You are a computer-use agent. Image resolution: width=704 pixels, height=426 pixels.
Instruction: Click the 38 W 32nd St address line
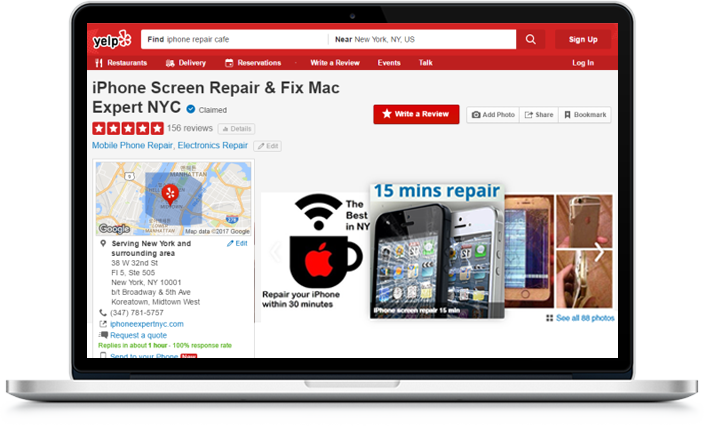135,263
